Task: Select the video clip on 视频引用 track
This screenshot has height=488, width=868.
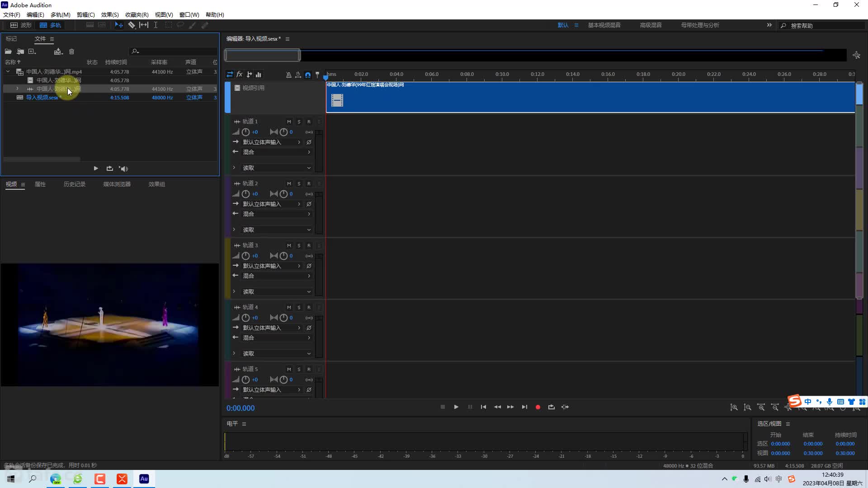Action: [x=590, y=97]
